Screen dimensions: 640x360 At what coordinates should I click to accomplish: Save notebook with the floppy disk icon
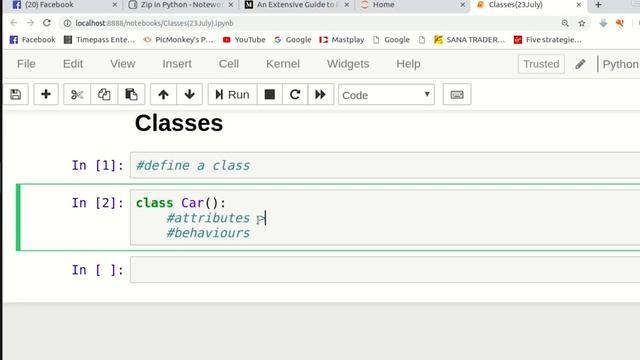click(x=16, y=95)
